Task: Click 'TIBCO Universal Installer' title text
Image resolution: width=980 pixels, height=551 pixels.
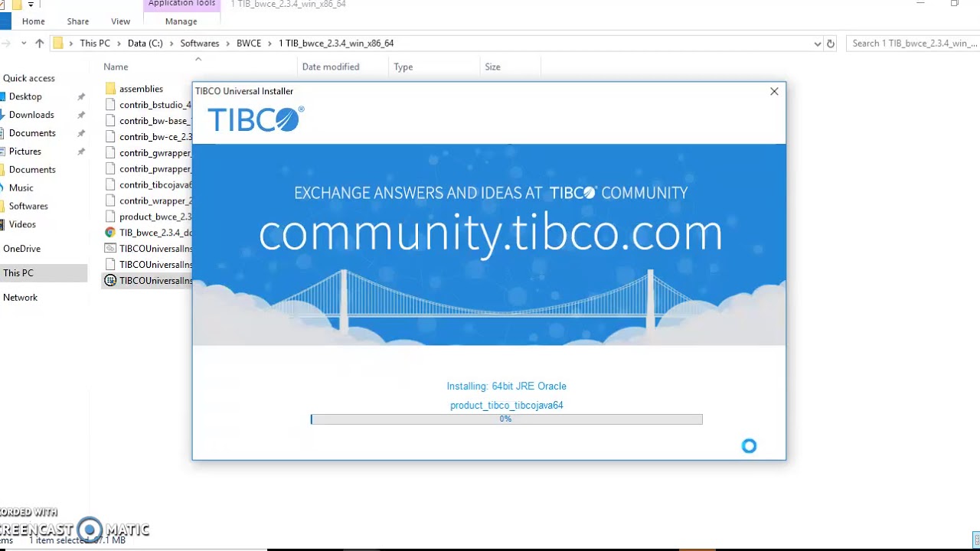Action: [244, 91]
